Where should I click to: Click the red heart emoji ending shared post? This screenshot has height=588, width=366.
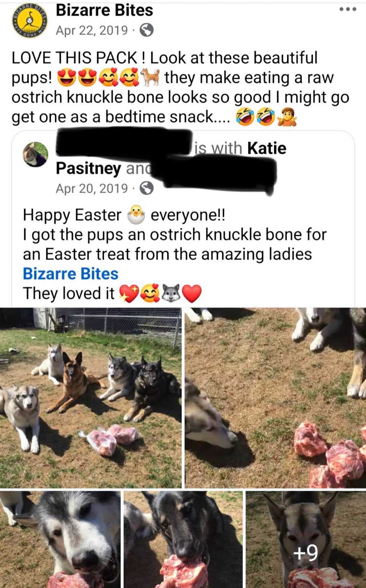pyautogui.click(x=192, y=294)
